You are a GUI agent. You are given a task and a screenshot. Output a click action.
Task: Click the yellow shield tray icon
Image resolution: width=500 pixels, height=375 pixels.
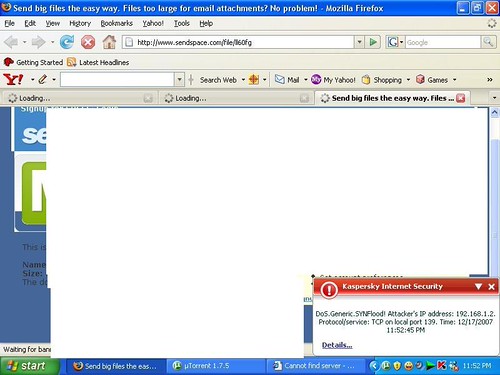[397, 366]
